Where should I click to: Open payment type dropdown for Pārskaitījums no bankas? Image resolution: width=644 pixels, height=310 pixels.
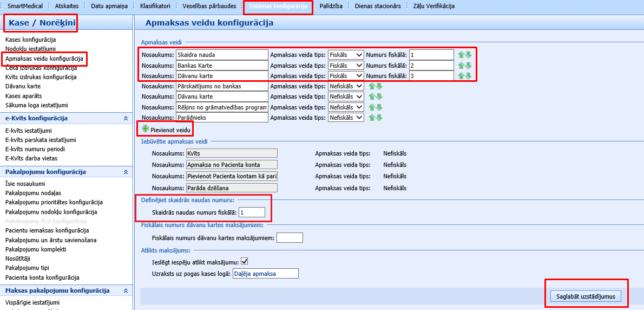tap(346, 86)
